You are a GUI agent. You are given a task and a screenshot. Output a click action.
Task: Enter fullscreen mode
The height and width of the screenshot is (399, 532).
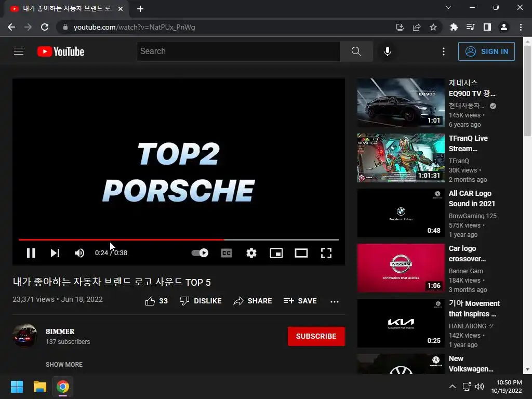[x=326, y=253]
